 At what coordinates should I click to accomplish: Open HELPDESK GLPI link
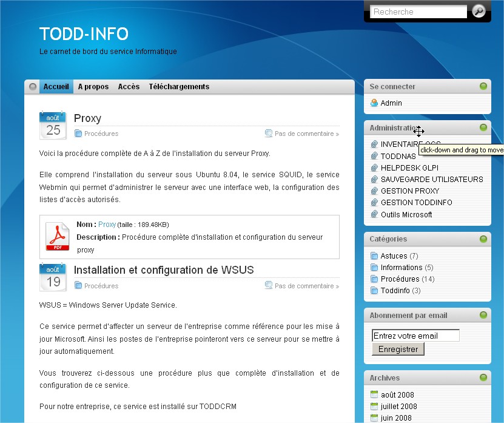(409, 168)
